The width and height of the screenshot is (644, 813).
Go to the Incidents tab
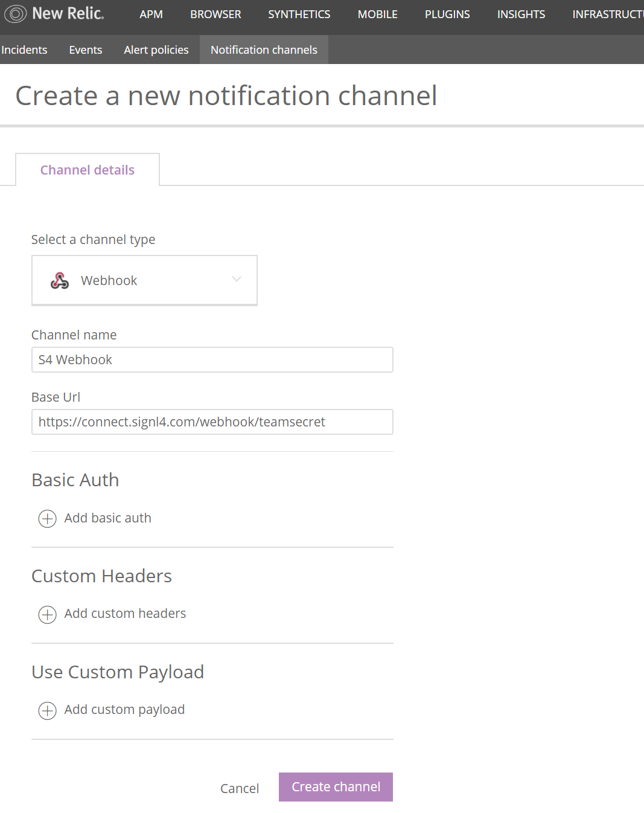click(x=24, y=50)
